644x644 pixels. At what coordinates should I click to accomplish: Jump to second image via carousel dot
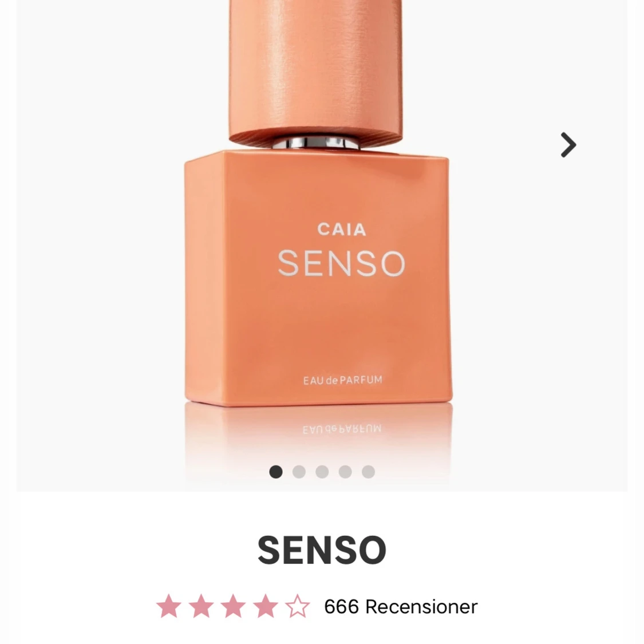point(299,472)
